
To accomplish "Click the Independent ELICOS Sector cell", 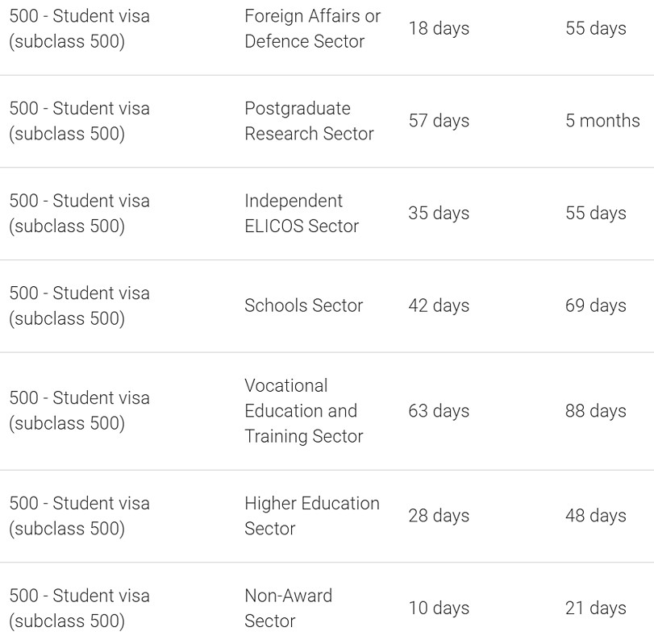I will click(x=302, y=214).
